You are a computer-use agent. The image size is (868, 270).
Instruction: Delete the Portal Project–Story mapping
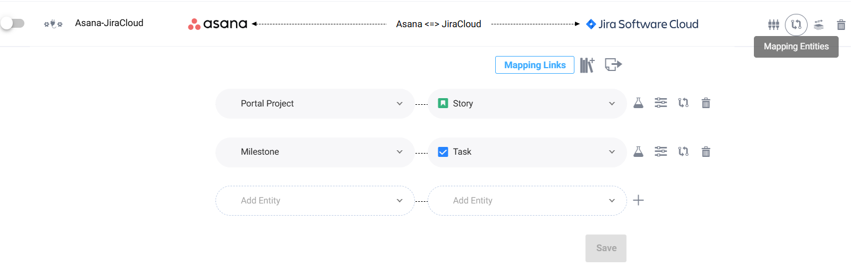[706, 103]
